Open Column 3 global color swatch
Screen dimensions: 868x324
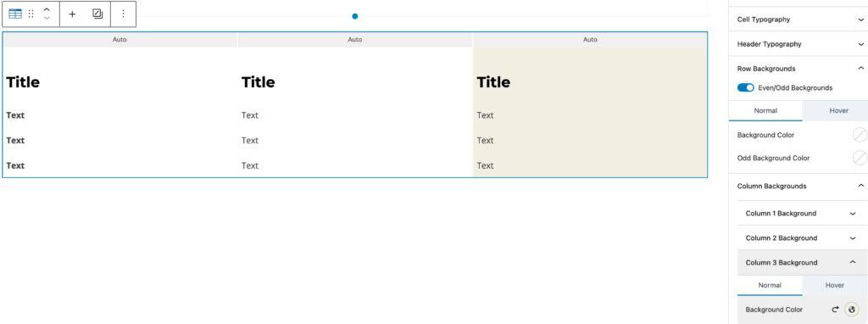[852, 310]
